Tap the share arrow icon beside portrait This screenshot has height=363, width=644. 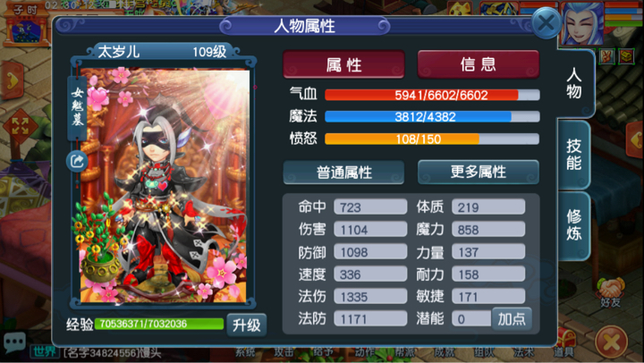(77, 161)
